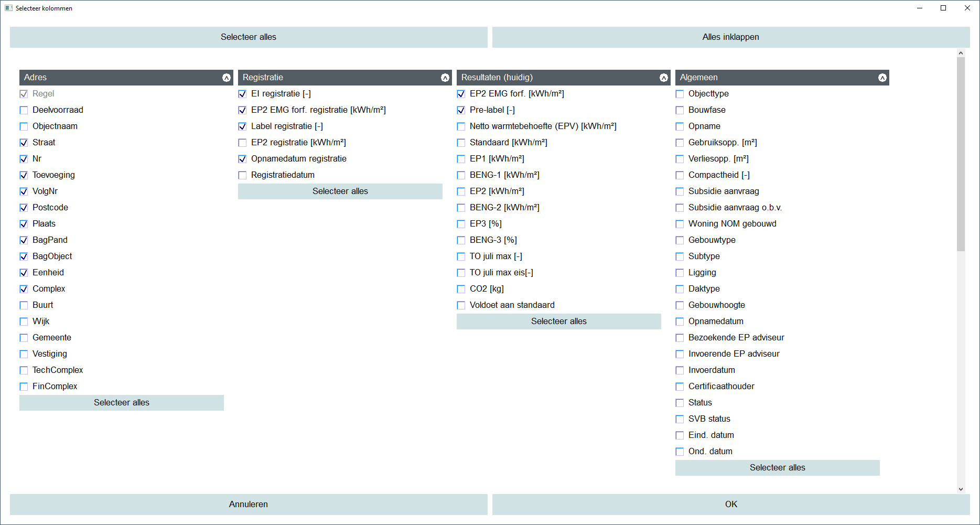Screen dimensions: 980x525
Task: Enable the Registratiedatum checkbox
Action: click(242, 175)
